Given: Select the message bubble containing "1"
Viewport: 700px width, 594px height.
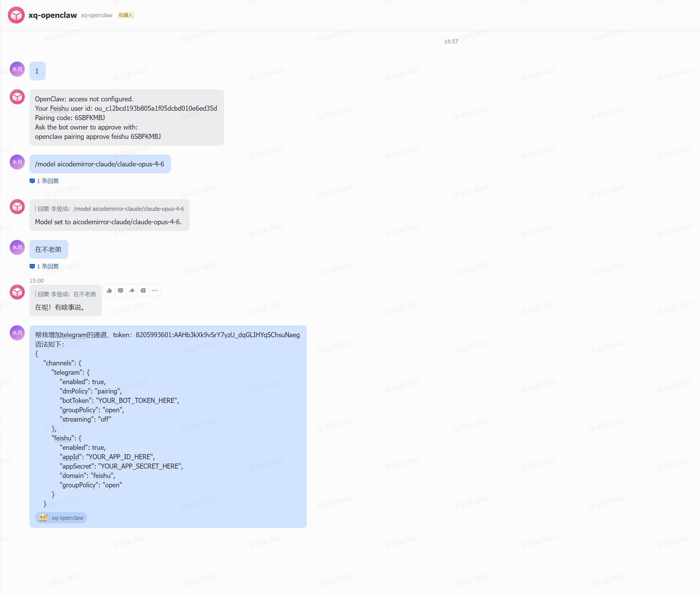Looking at the screenshot, I should point(37,71).
